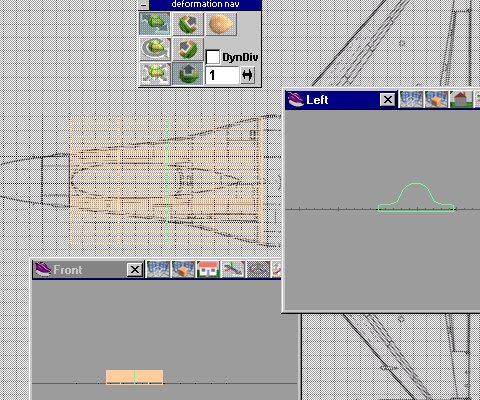Click the colored axes icon in Front view

pyautogui.click(x=233, y=269)
